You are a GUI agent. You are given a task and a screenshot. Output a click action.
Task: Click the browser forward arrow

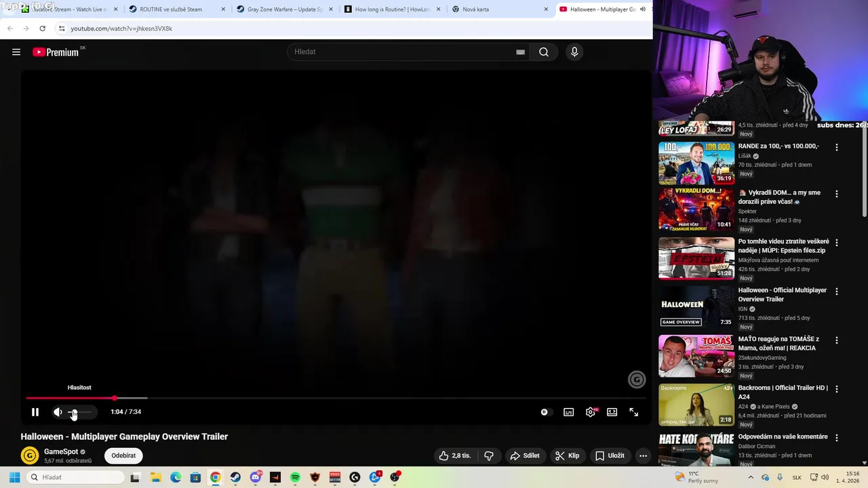pyautogui.click(x=26, y=28)
